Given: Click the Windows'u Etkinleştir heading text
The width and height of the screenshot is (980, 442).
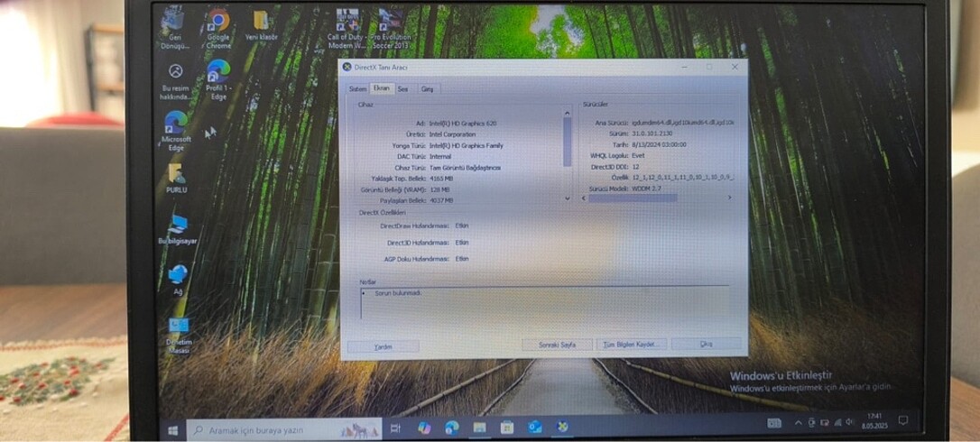Looking at the screenshot, I should point(781,375).
